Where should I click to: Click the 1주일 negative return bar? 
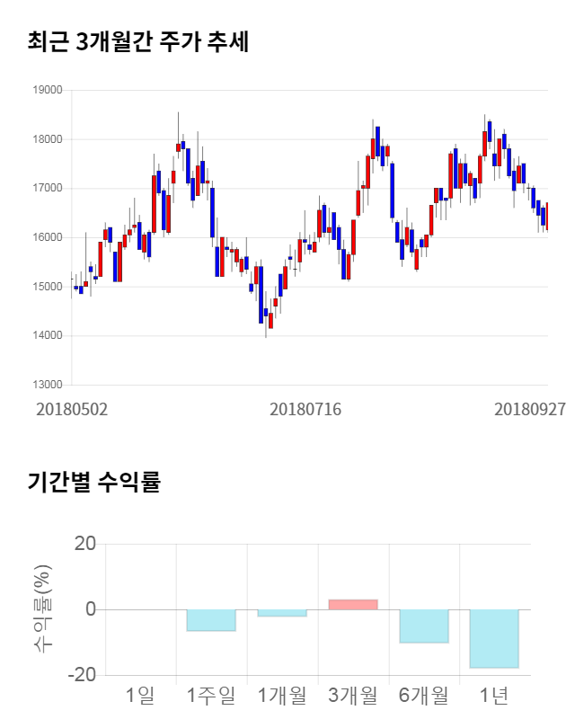211,620
